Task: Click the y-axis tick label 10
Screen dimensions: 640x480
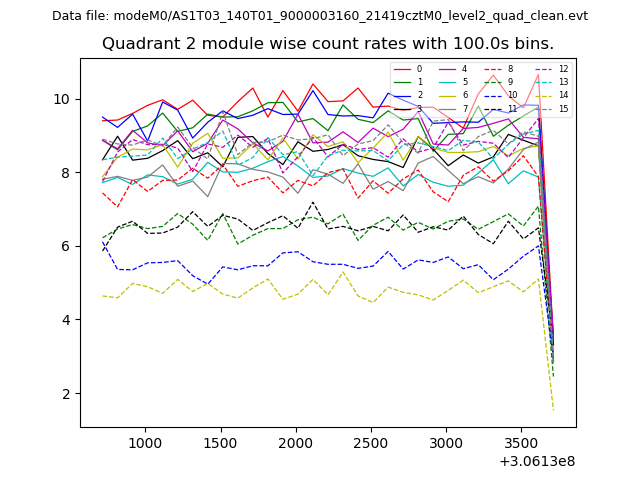Action: 62,99
